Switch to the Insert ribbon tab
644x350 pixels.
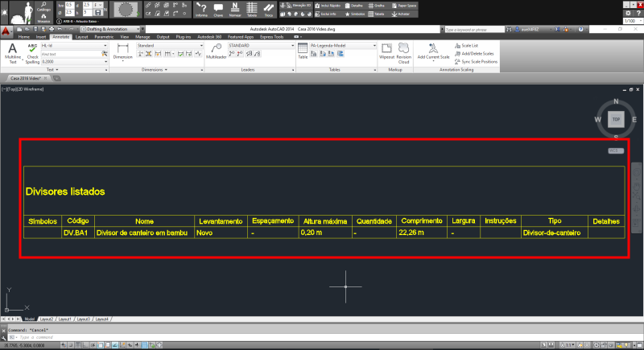(x=41, y=37)
